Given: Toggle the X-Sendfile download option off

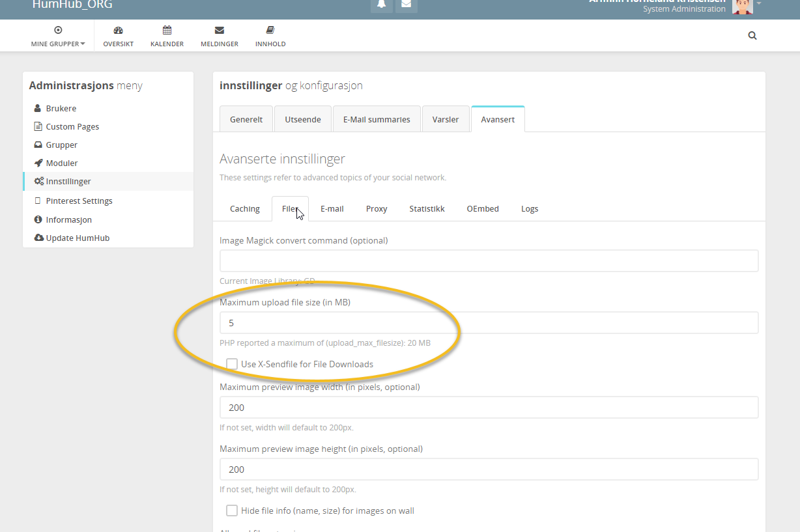Looking at the screenshot, I should 232,364.
